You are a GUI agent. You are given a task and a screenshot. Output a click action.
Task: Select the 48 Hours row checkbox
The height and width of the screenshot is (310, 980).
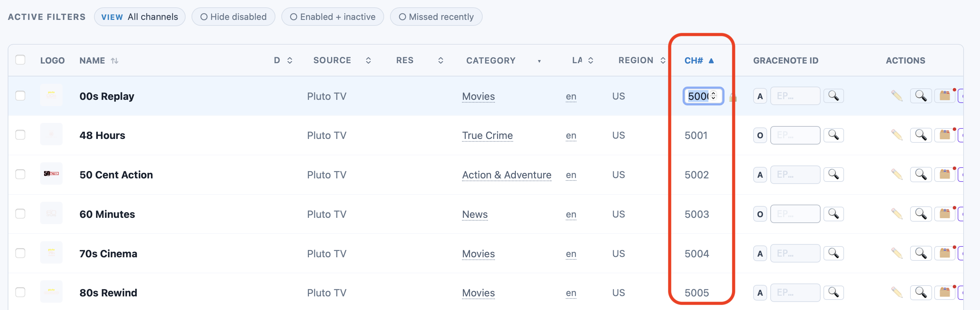[x=20, y=135]
